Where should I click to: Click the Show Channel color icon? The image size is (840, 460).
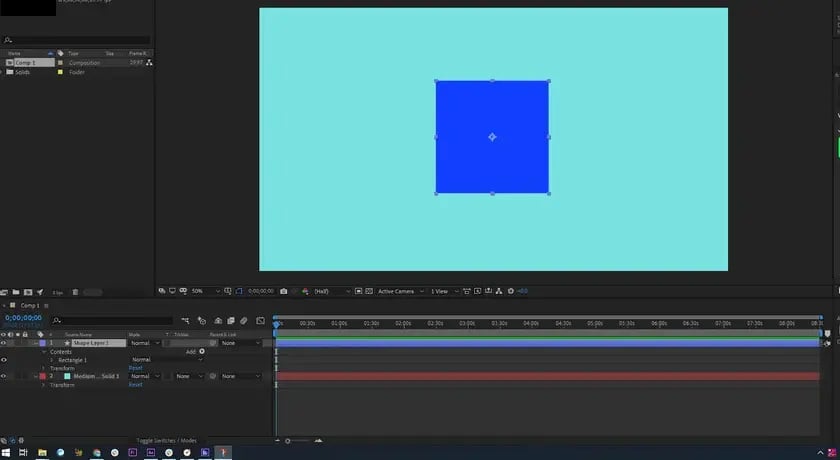(x=306, y=291)
